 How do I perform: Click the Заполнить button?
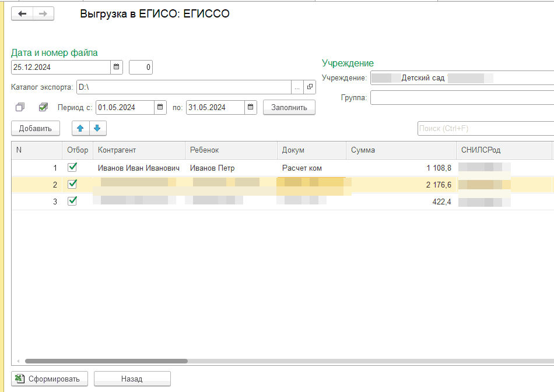[x=289, y=107]
